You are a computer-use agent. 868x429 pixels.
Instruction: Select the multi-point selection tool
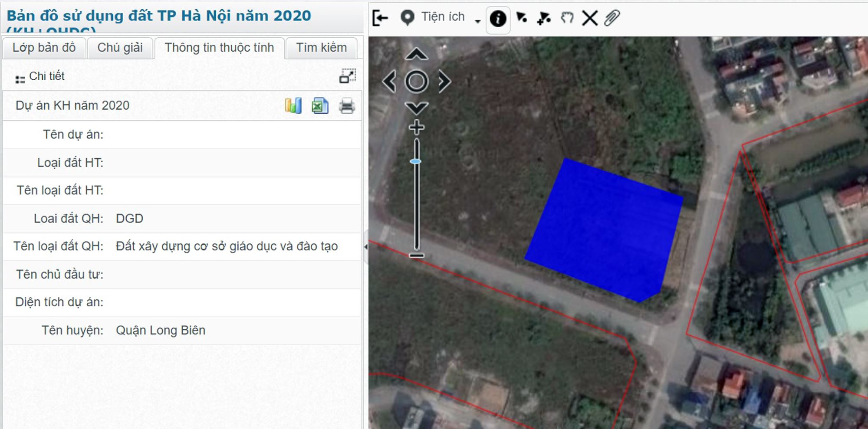[544, 18]
